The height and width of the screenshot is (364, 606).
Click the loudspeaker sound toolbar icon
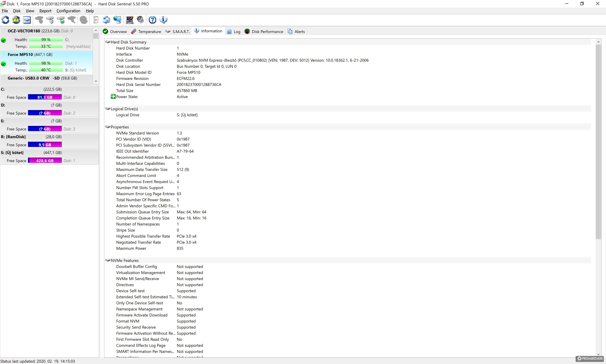coord(140,20)
